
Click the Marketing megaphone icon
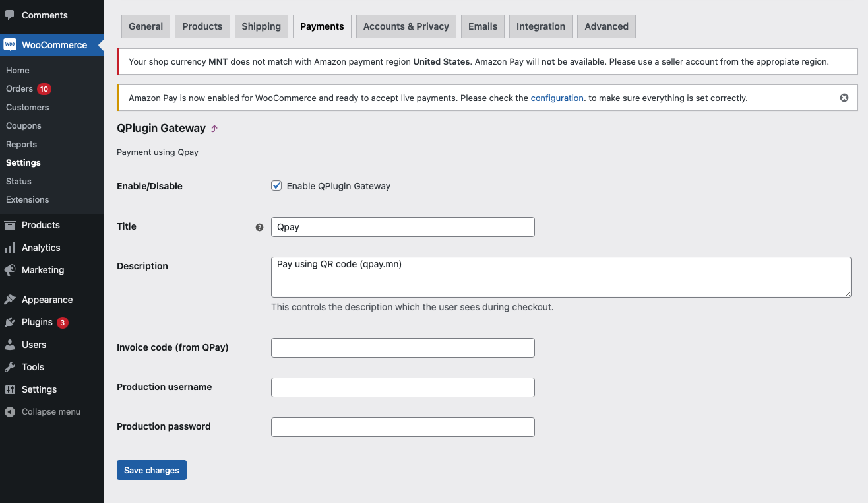(x=10, y=270)
